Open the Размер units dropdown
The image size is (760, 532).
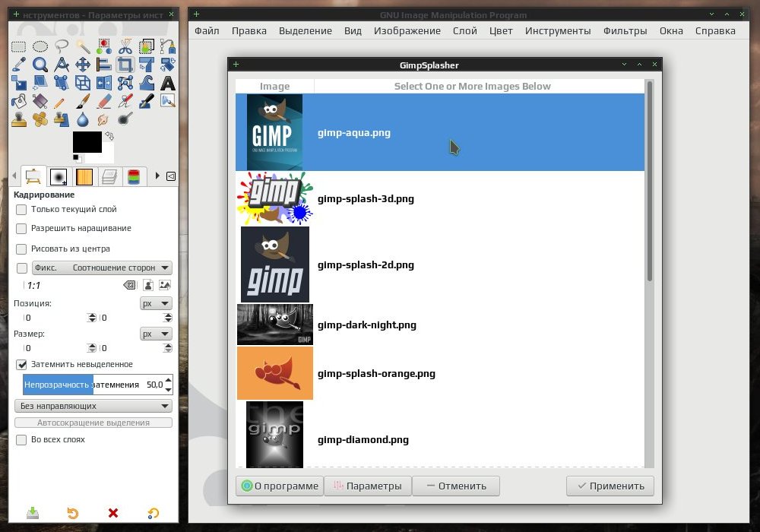[x=156, y=334]
